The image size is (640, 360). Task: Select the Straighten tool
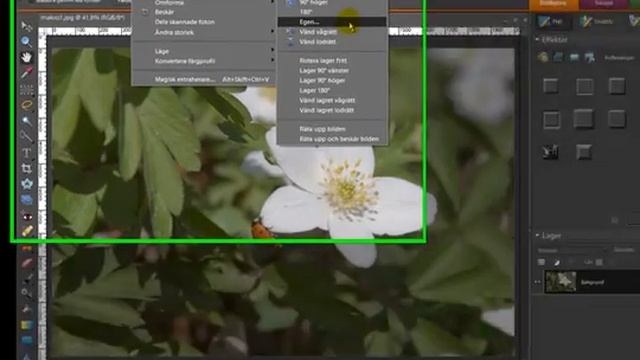point(27,200)
